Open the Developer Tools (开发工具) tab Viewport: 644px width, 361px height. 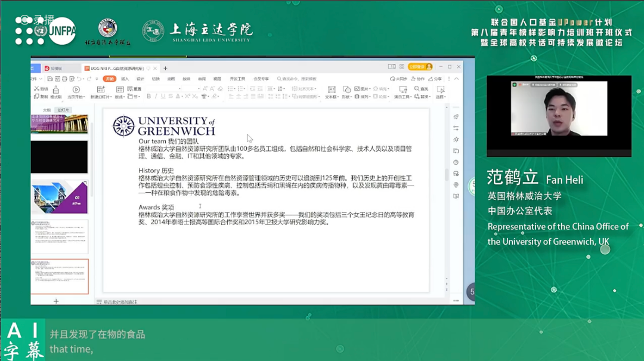tap(237, 79)
